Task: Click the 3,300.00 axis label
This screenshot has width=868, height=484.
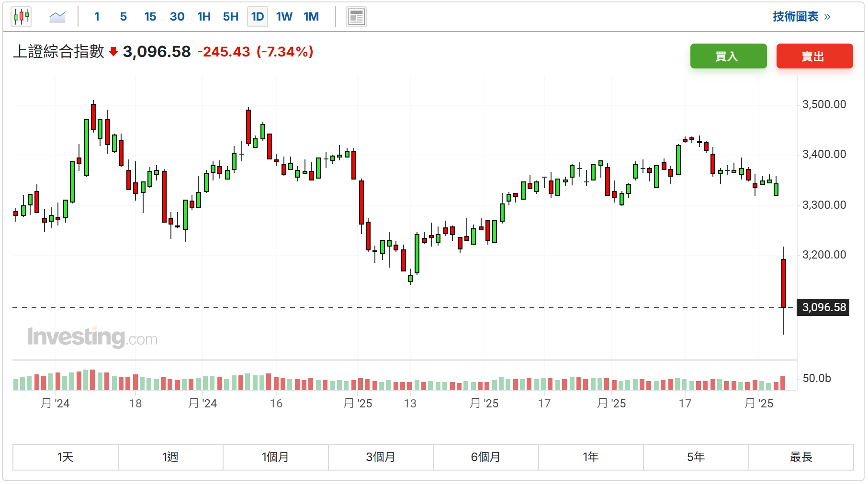Action: [824, 205]
